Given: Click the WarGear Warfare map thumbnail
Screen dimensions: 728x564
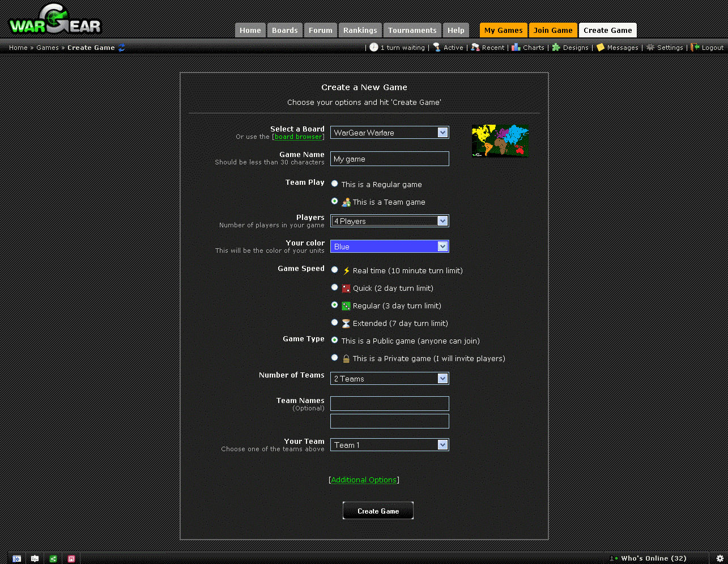Looking at the screenshot, I should coord(500,141).
